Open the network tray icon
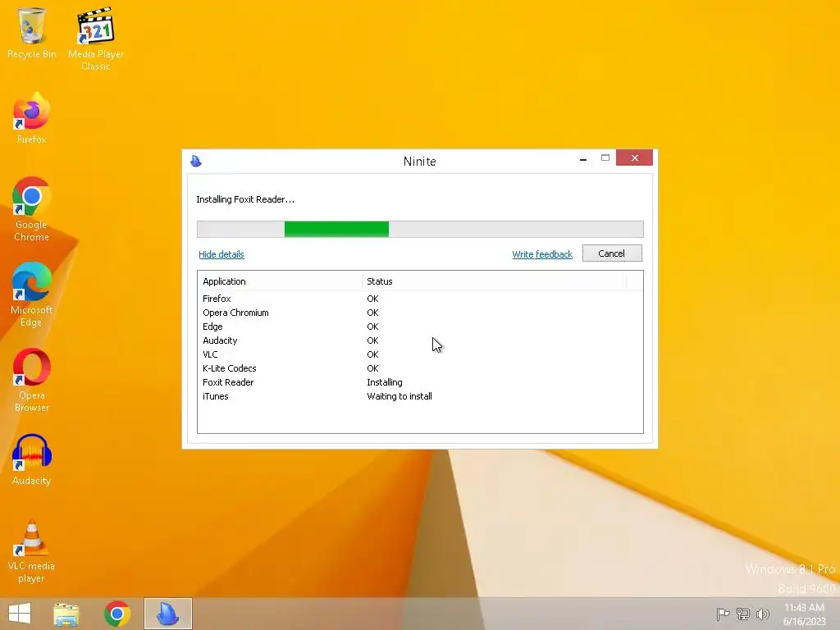The width and height of the screenshot is (840, 630). coord(743,614)
